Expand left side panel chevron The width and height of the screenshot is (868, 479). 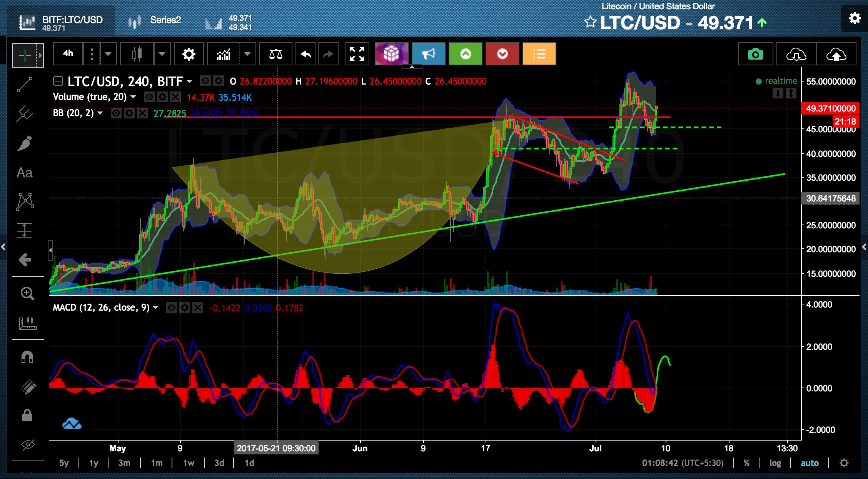[3, 247]
